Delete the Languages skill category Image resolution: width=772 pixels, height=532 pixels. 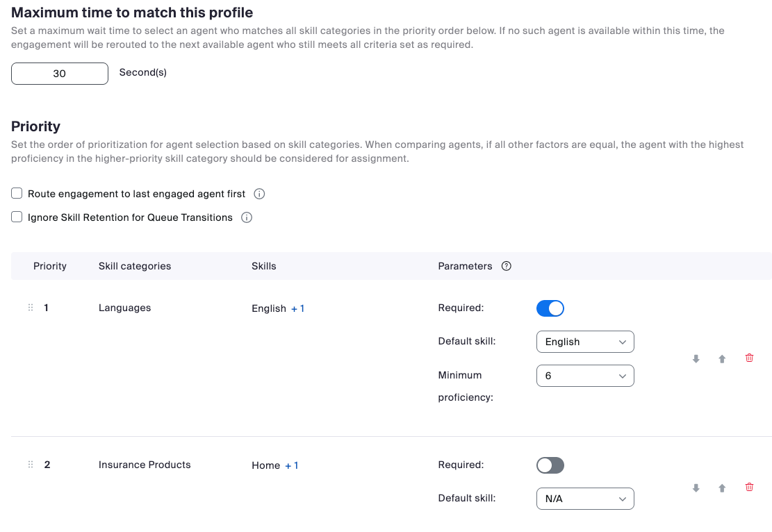point(749,358)
